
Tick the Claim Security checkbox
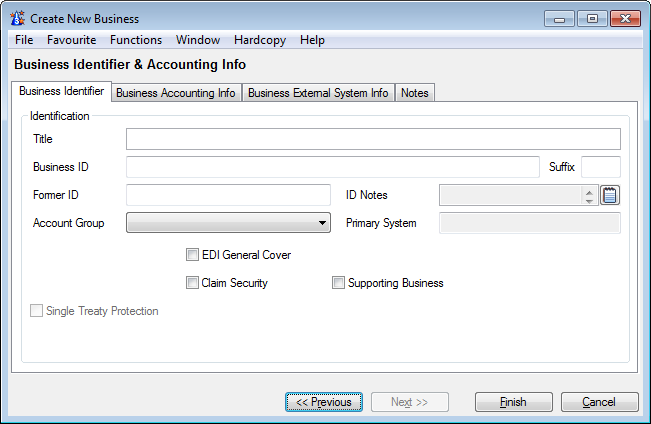[x=193, y=283]
